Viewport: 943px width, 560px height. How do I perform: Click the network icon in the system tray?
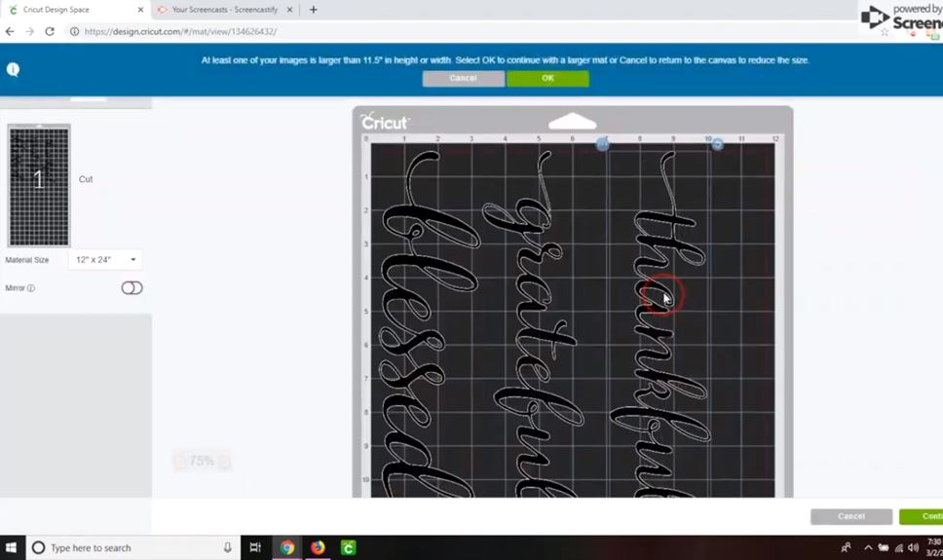899,547
